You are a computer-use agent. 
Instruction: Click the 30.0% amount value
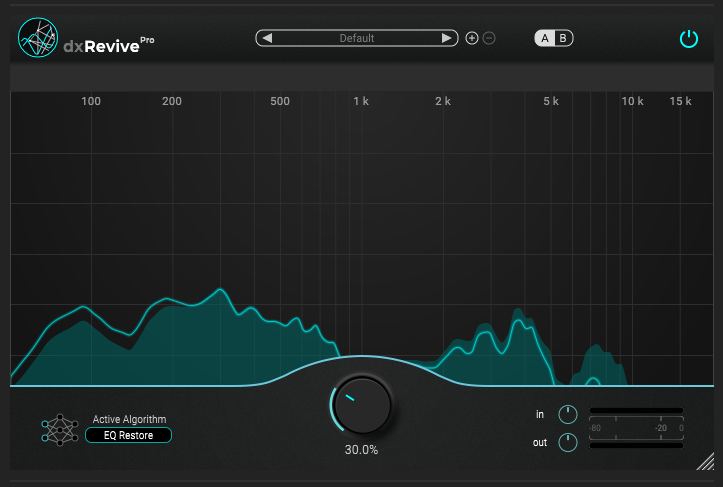tap(362, 450)
